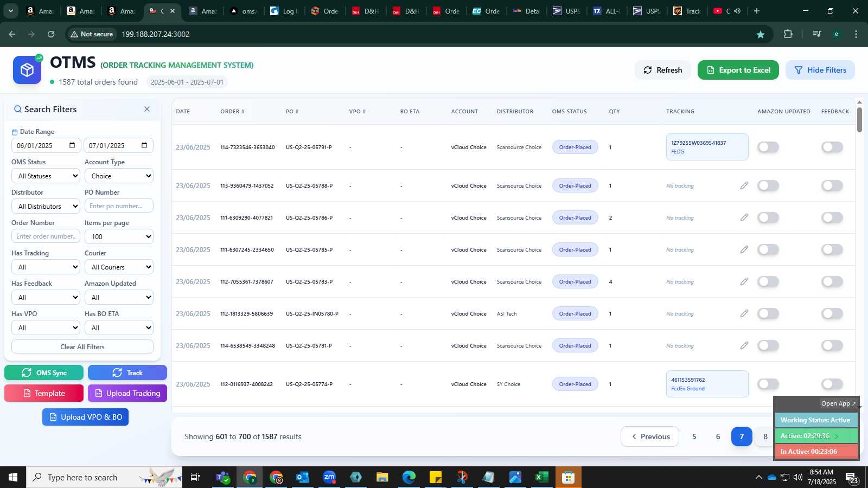The height and width of the screenshot is (488, 868).
Task: Toggle Feedback for order 111-6309290-4077821
Action: click(832, 217)
